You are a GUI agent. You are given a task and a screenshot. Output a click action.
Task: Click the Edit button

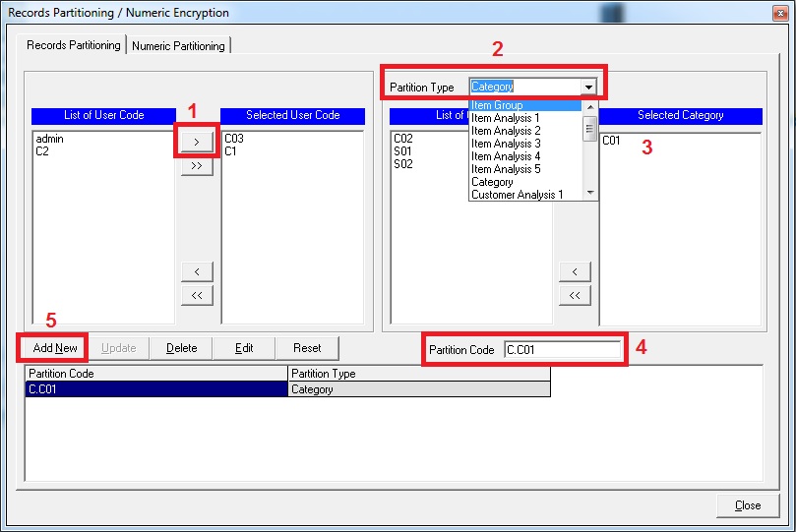pyautogui.click(x=244, y=348)
